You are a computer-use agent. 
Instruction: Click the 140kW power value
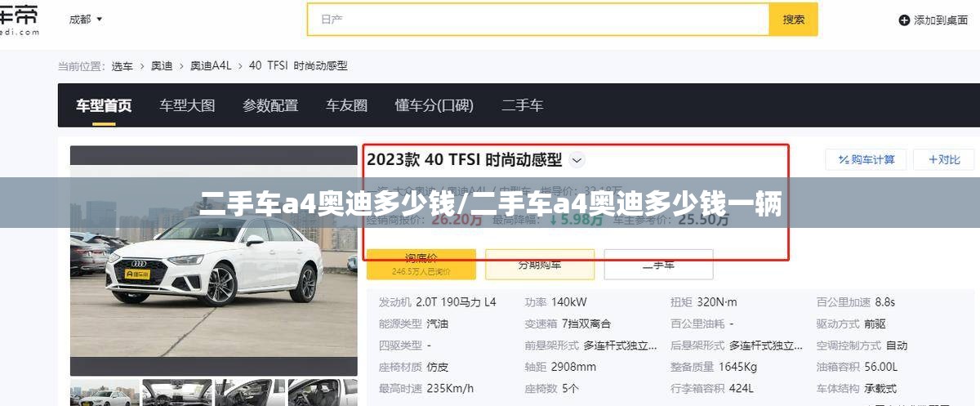click(x=568, y=302)
